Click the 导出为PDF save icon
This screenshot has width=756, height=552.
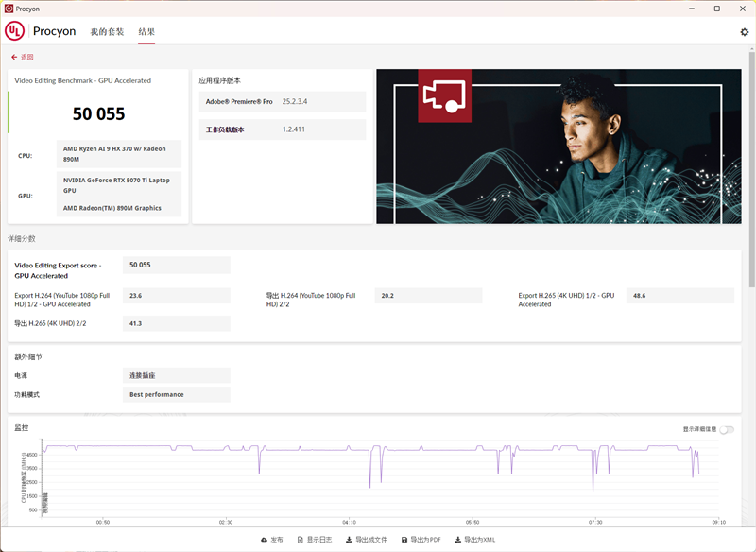[x=404, y=540]
